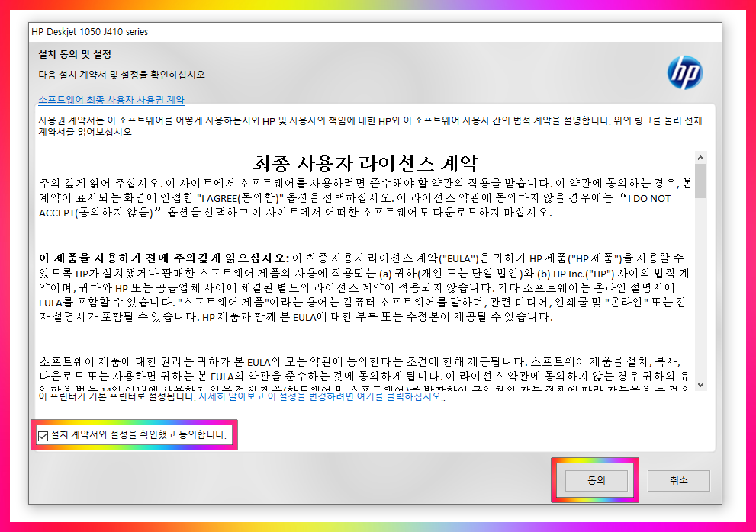This screenshot has width=756, height=532.
Task: Accept the license by clicking 동의
Action: 597,481
